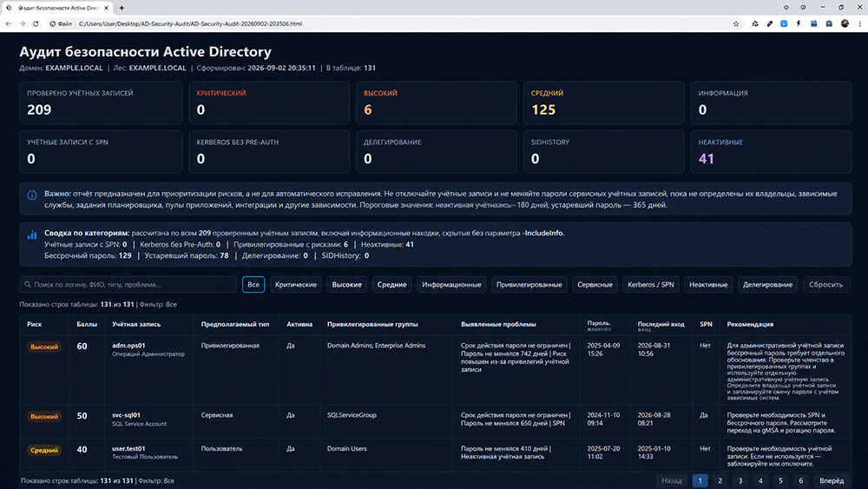Screen dimensions: 868x489
Task: Filter by 'Сервисные' accounts
Action: coord(595,285)
